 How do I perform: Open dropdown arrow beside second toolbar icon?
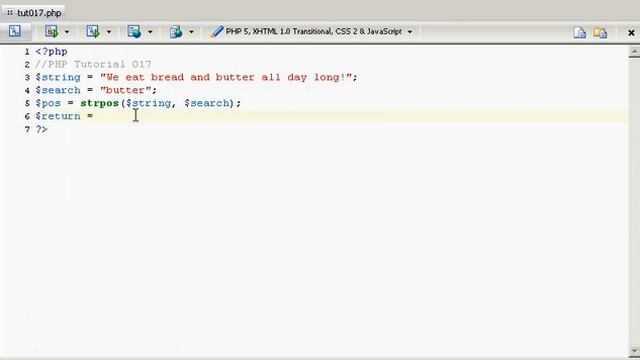67,32
